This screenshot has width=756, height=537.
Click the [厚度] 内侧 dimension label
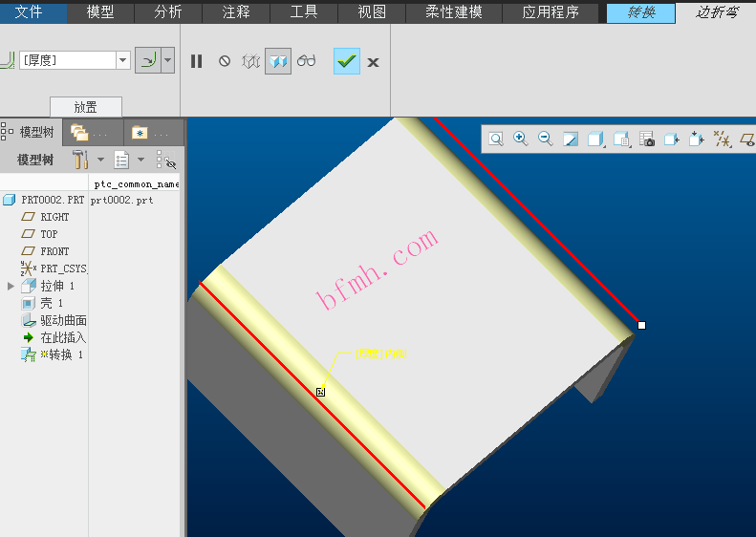pyautogui.click(x=381, y=354)
